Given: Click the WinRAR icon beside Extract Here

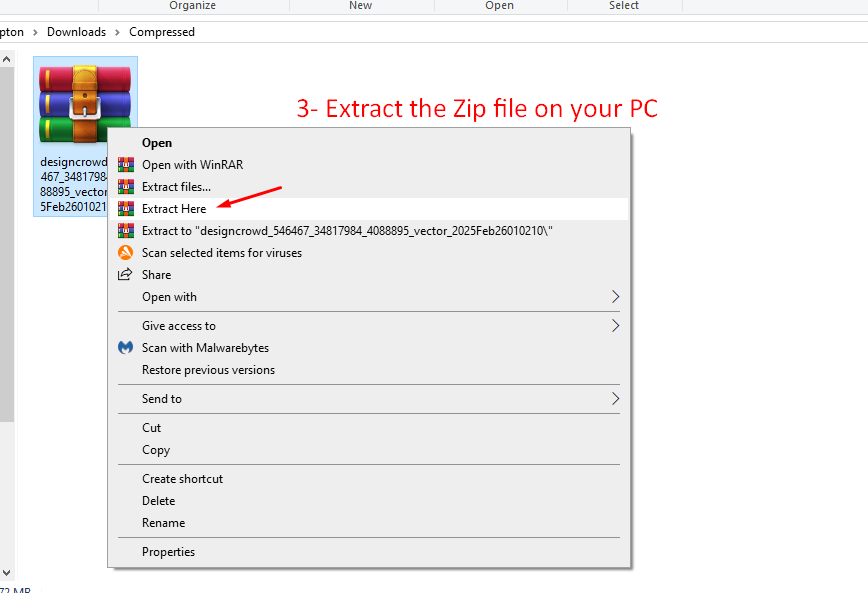Looking at the screenshot, I should (126, 209).
